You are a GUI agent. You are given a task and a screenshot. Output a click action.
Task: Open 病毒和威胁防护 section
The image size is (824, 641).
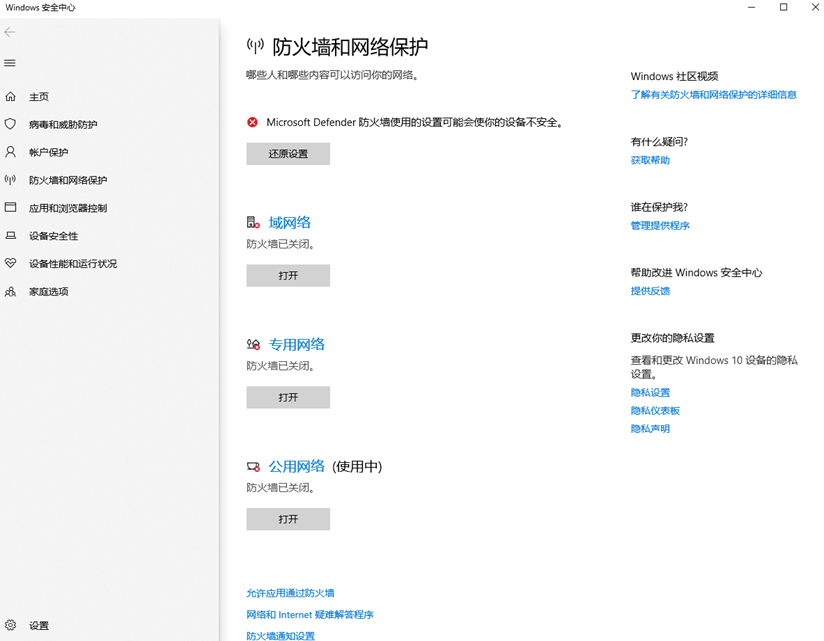[63, 125]
